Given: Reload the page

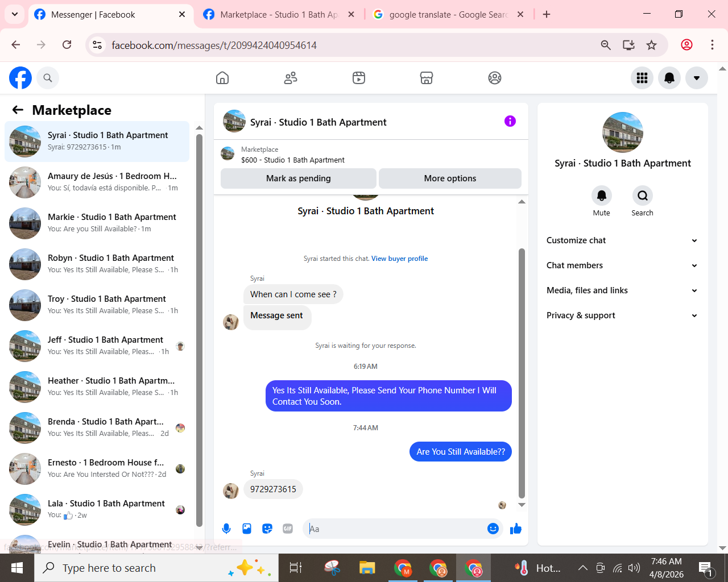Looking at the screenshot, I should point(67,45).
